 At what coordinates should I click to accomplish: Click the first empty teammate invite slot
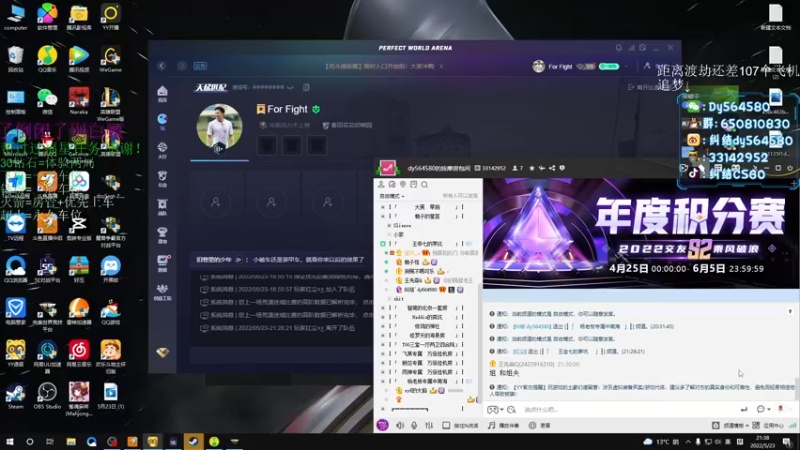tap(216, 203)
